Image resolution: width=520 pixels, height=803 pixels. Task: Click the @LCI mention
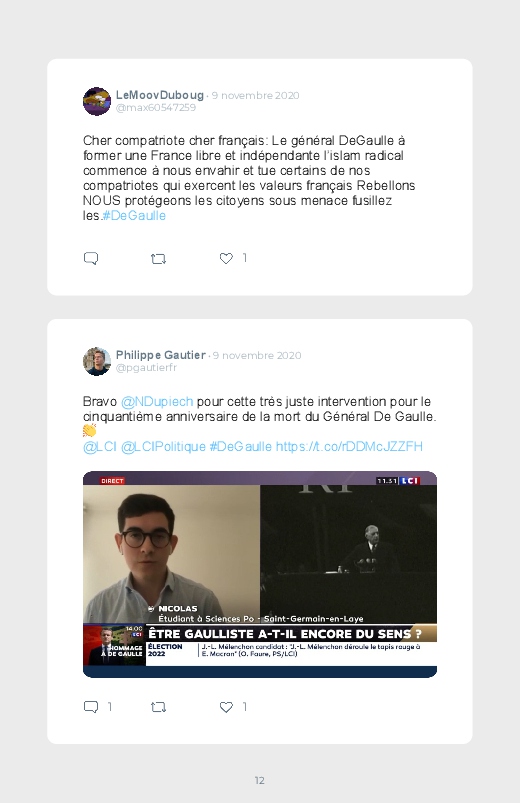pos(100,447)
